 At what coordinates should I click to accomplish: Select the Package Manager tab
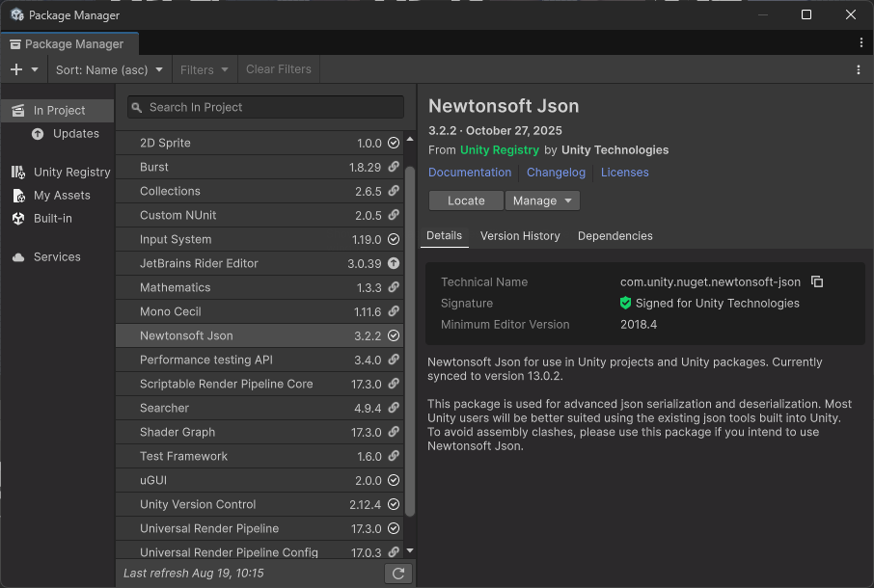pos(69,44)
